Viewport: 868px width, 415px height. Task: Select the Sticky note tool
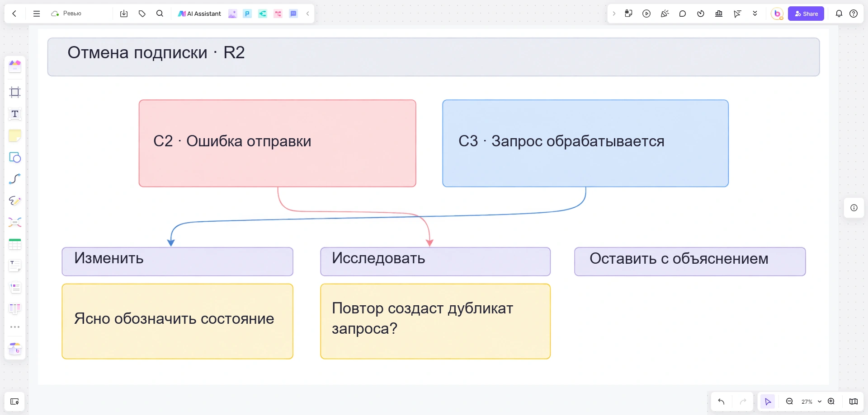tap(15, 135)
